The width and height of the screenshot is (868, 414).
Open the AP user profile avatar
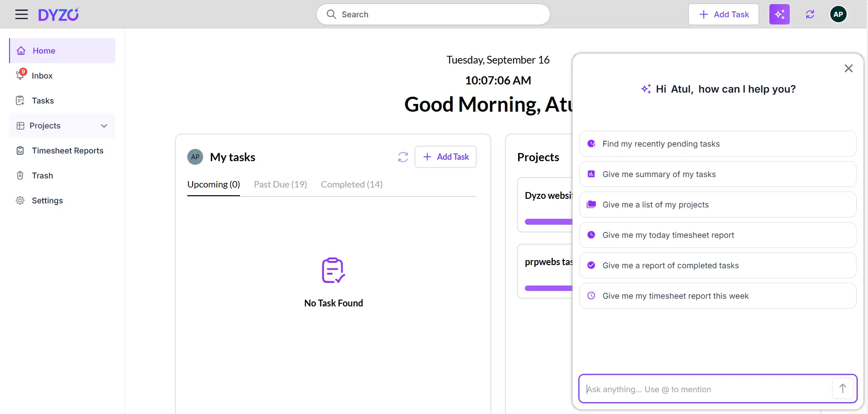838,15
